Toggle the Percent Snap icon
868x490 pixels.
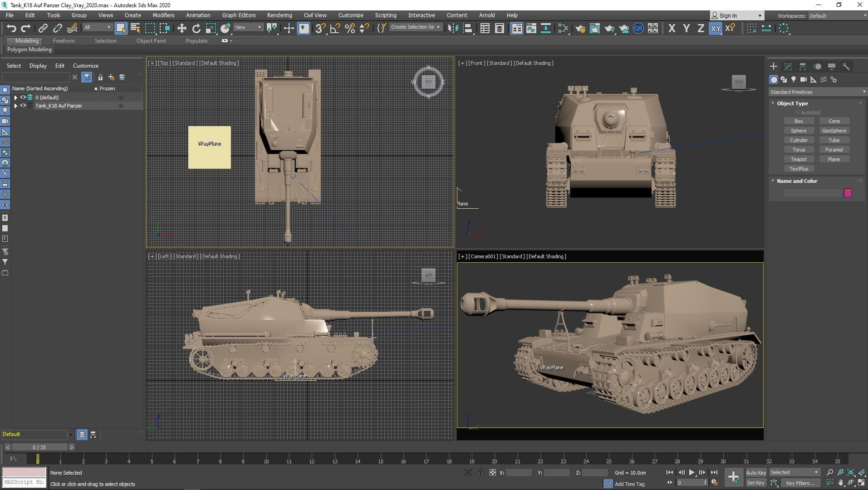pyautogui.click(x=350, y=29)
